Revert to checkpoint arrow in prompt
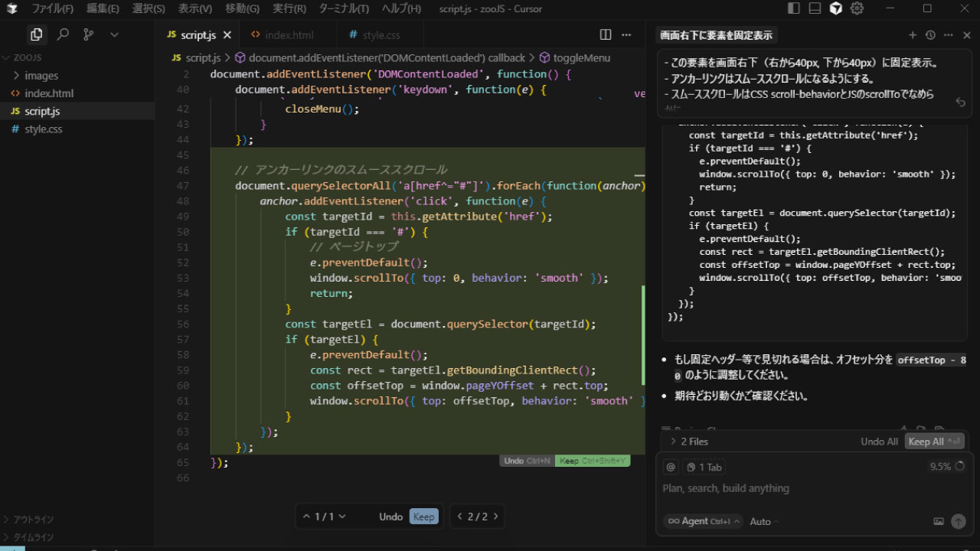Image resolution: width=980 pixels, height=551 pixels. click(x=961, y=102)
